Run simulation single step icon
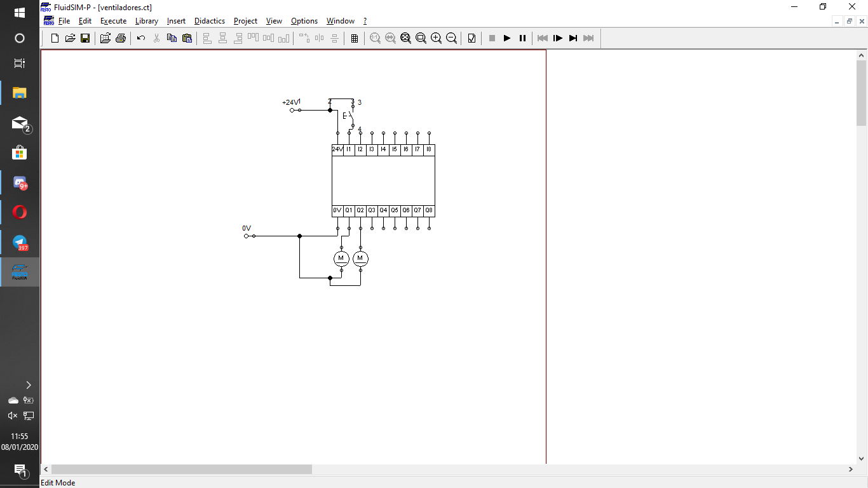This screenshot has height=488, width=868. pyautogui.click(x=558, y=38)
